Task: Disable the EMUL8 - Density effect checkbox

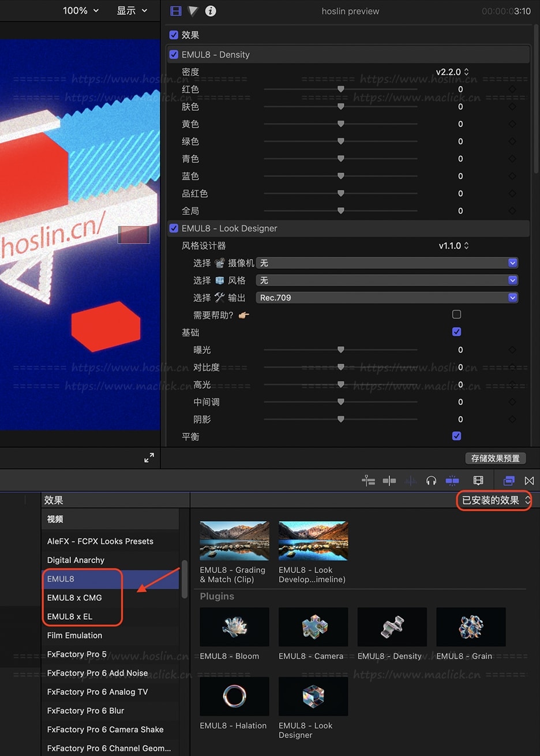Action: pos(174,55)
